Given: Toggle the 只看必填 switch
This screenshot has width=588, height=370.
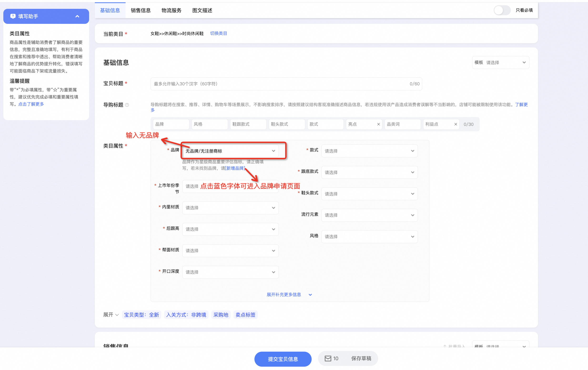Looking at the screenshot, I should [502, 10].
